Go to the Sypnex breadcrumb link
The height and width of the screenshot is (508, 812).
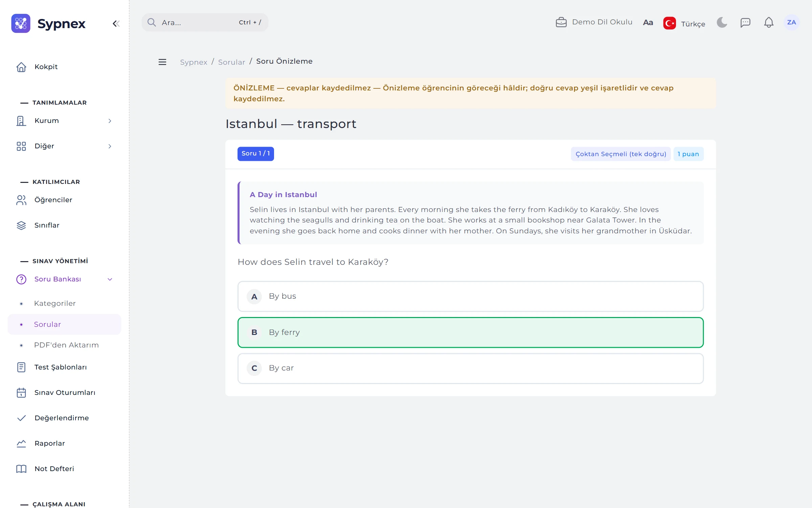coord(194,62)
